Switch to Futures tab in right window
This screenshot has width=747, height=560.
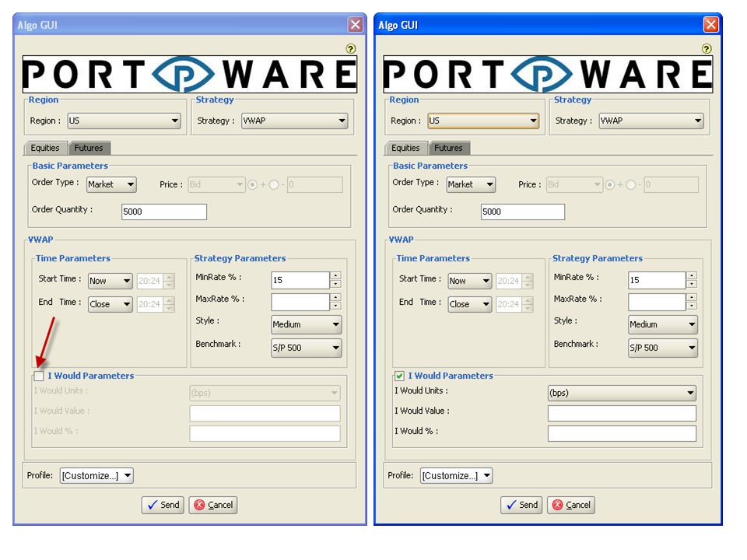(449, 148)
